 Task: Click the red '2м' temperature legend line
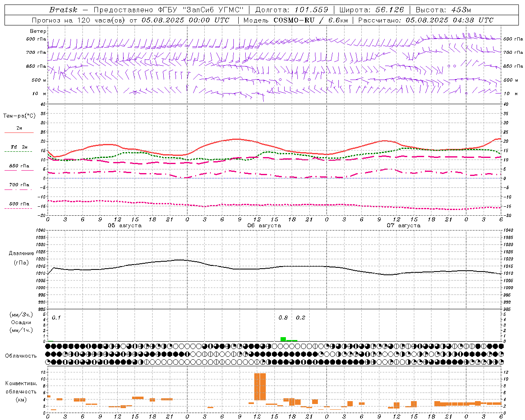pos(19,132)
